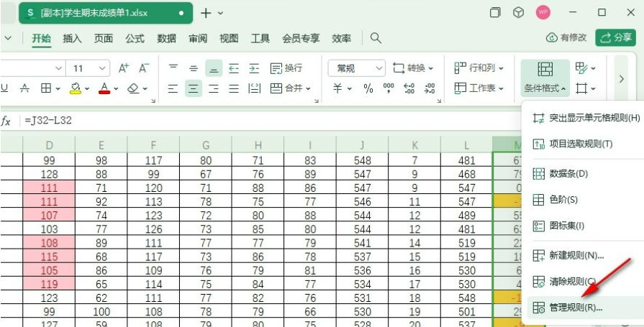Increase decimal places
This screenshot has height=327, width=644.
409,88
